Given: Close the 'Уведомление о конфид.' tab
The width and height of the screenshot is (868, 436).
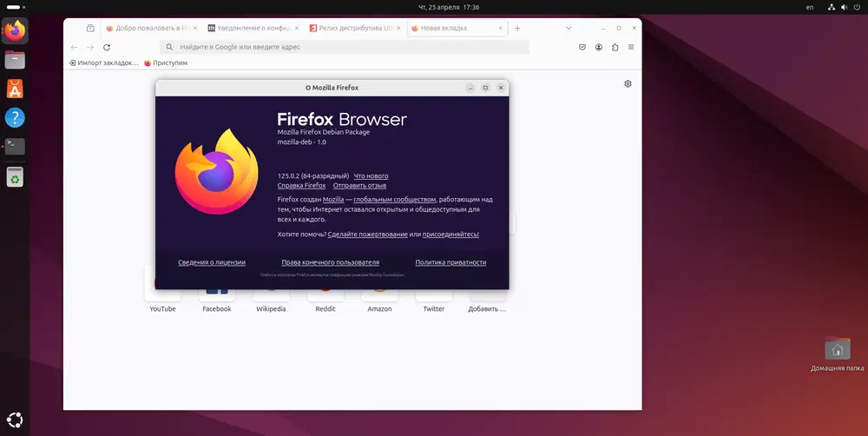Looking at the screenshot, I should (297, 29).
